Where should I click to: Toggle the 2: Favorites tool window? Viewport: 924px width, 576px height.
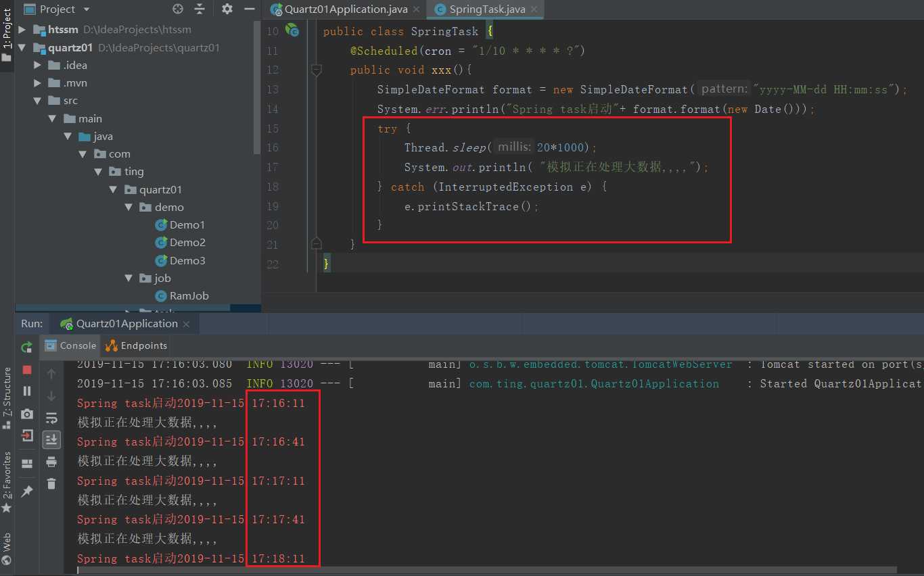pyautogui.click(x=7, y=482)
